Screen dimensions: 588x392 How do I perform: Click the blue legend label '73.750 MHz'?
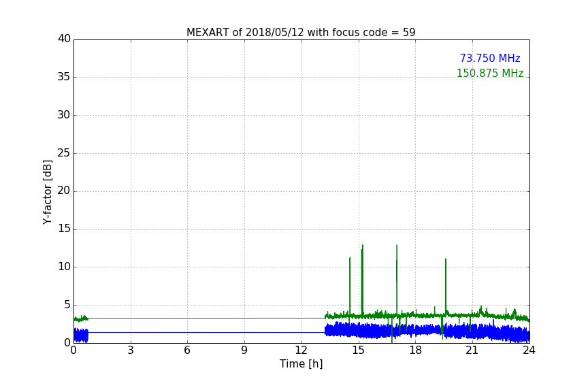pos(490,58)
